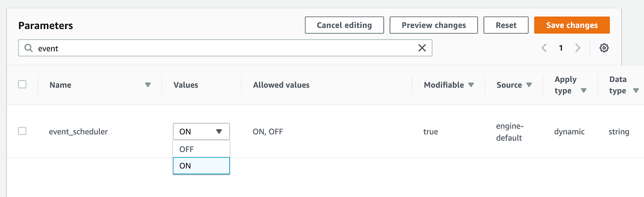644x197 pixels.
Task: Open table preferences gear icon
Action: [604, 48]
